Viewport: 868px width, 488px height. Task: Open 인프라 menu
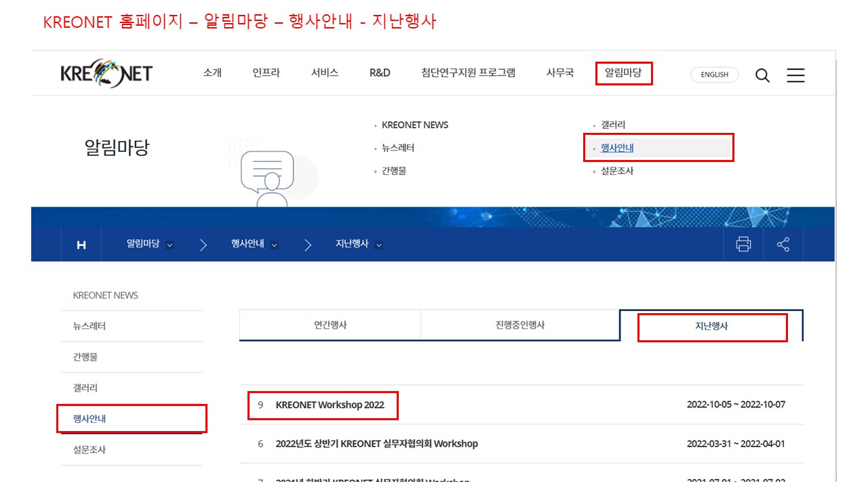[266, 73]
